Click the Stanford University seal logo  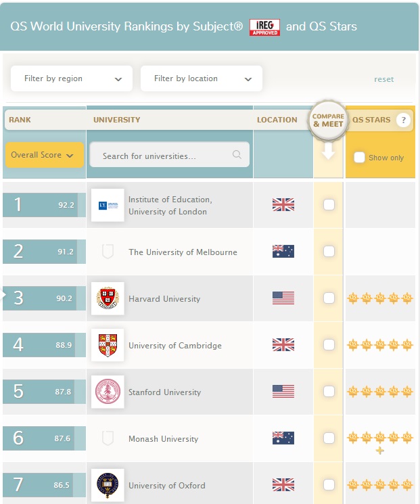coord(108,392)
